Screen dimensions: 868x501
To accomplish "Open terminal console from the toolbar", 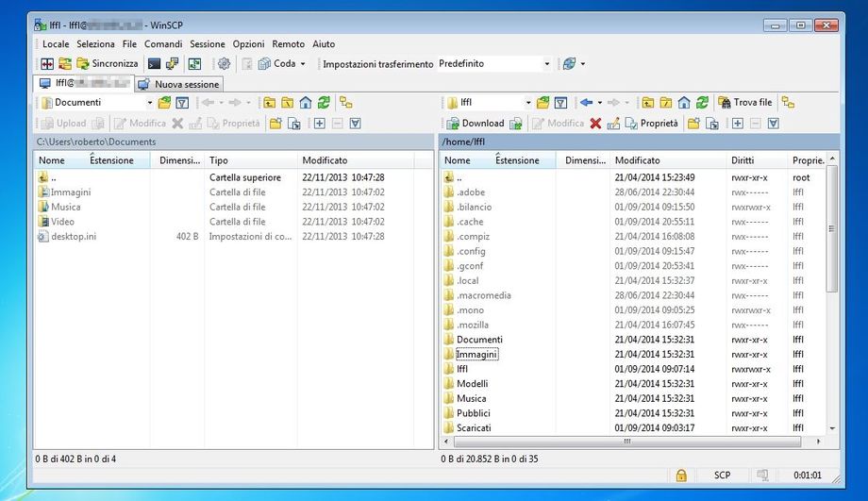I will coord(154,64).
